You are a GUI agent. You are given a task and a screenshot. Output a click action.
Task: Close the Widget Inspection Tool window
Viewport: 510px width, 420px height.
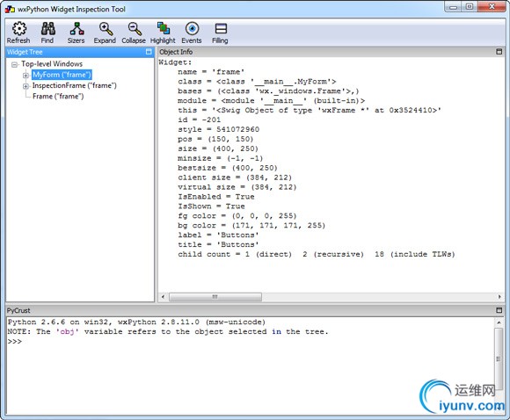coord(492,7)
